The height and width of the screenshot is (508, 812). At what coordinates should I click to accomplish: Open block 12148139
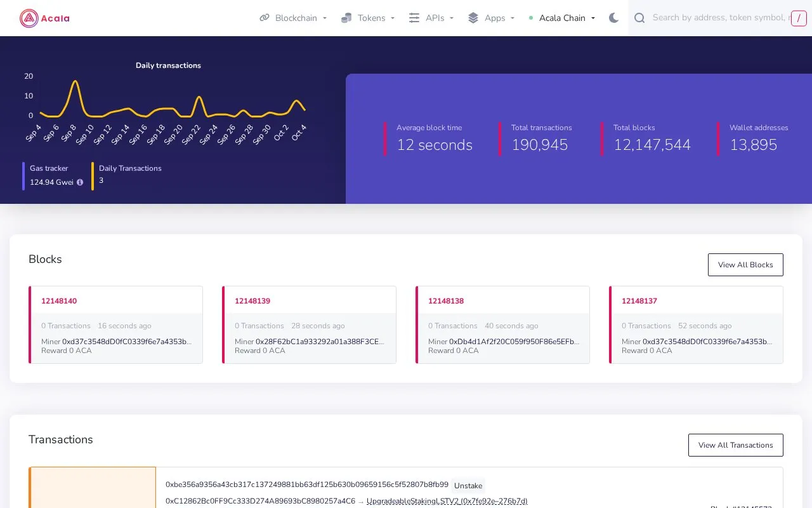252,301
